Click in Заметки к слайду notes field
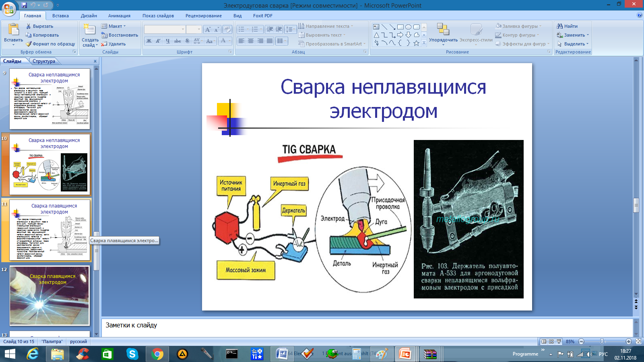 pos(367,328)
